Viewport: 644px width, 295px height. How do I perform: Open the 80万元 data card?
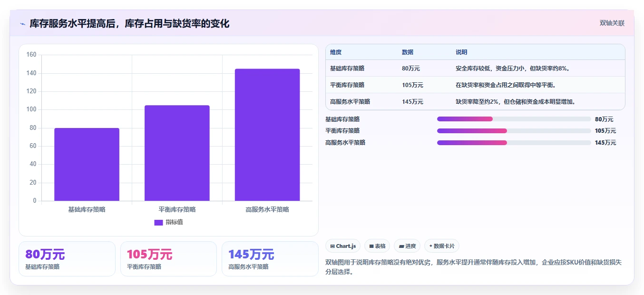pyautogui.click(x=67, y=259)
